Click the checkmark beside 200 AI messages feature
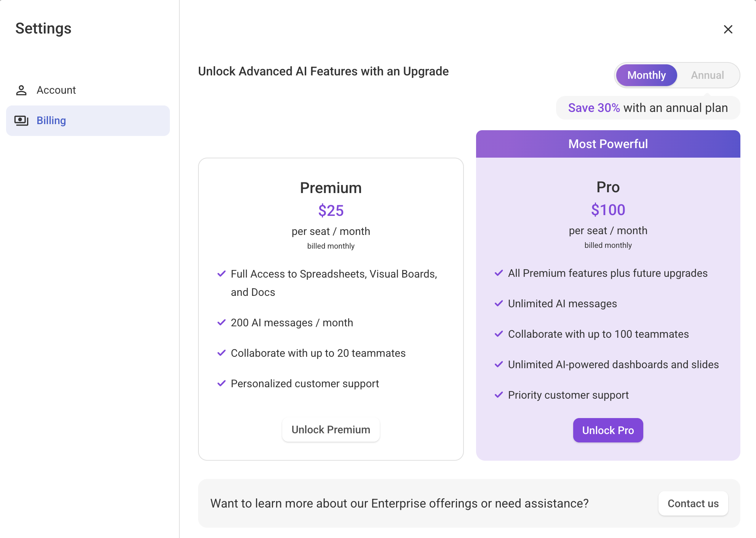 coord(222,322)
